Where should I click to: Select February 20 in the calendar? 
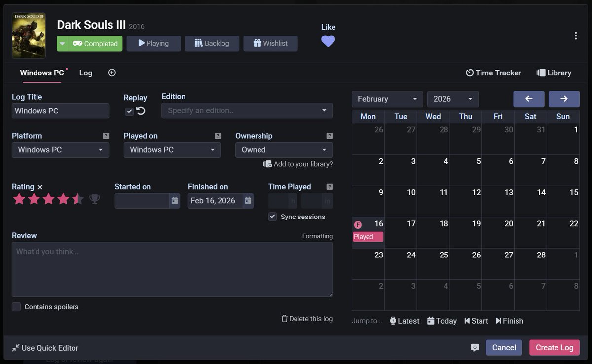point(498,232)
